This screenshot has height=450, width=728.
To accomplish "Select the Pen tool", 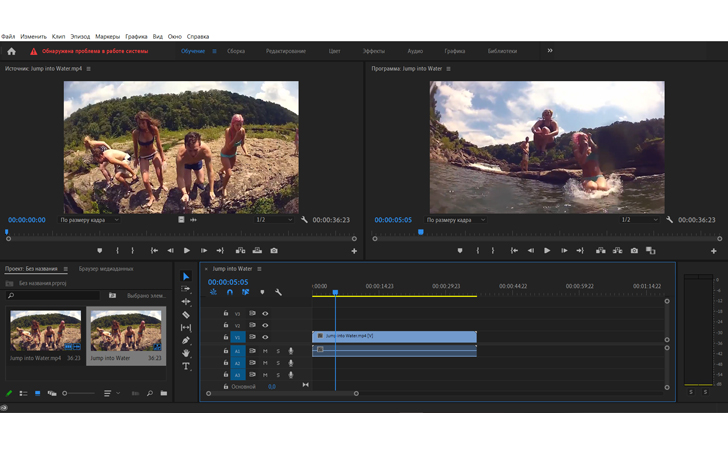I will pos(186,341).
